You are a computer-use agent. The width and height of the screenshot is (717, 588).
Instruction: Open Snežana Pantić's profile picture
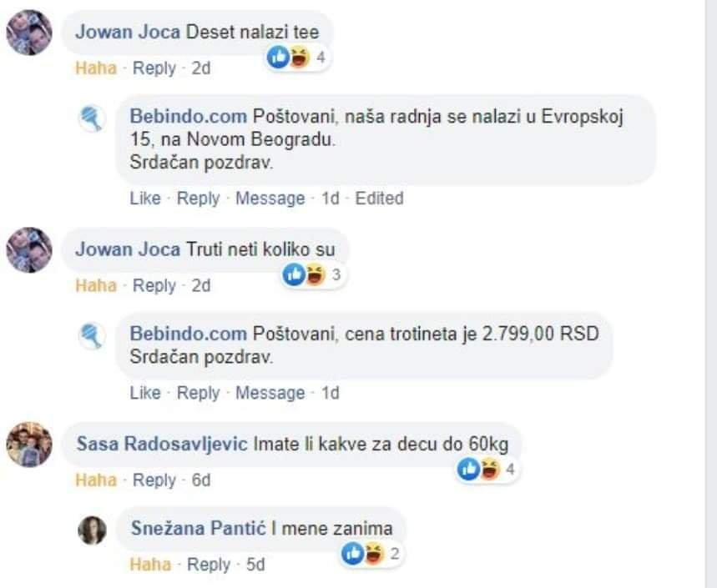[93, 530]
